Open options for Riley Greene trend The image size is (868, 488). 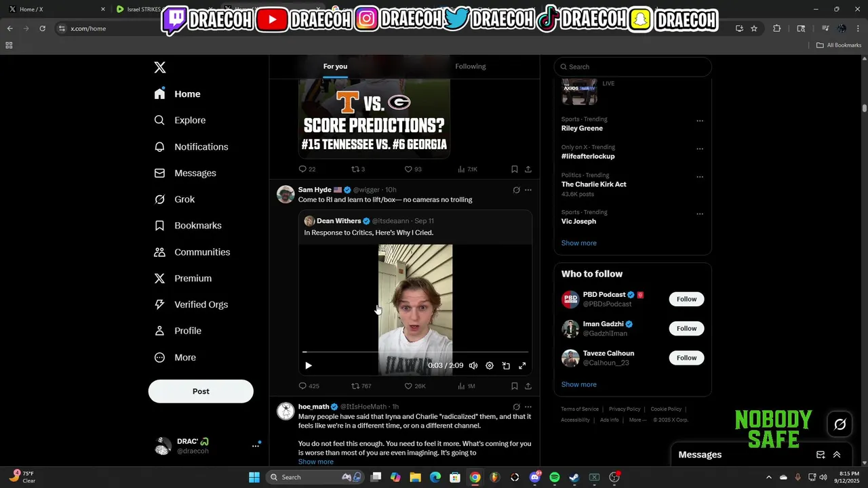(700, 121)
